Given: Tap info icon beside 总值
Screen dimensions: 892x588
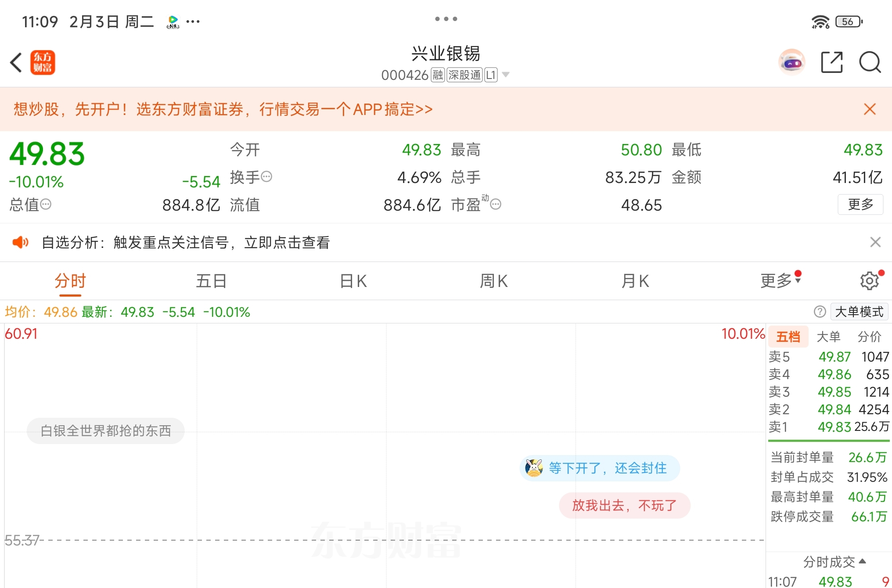Looking at the screenshot, I should tap(46, 204).
